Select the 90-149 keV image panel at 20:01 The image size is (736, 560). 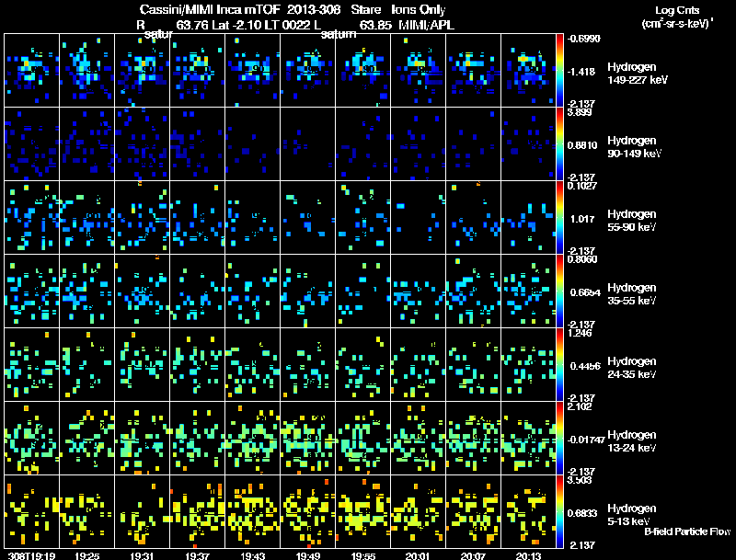click(x=418, y=144)
